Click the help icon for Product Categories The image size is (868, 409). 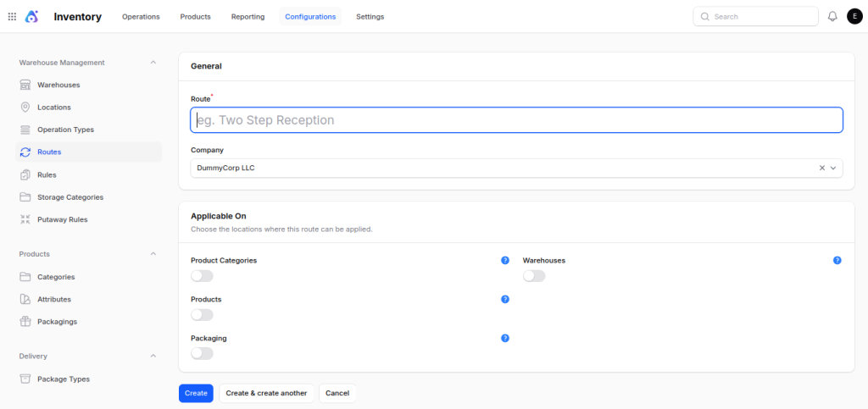[x=505, y=260]
